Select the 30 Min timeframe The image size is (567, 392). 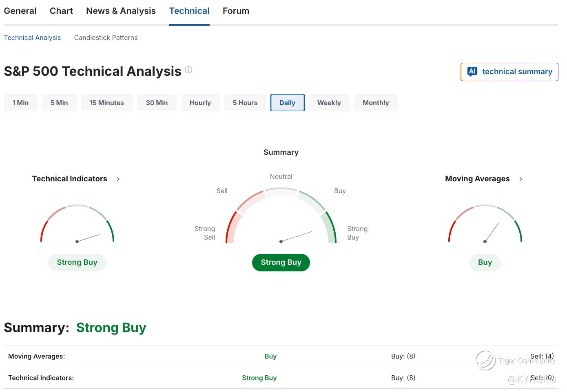157,103
